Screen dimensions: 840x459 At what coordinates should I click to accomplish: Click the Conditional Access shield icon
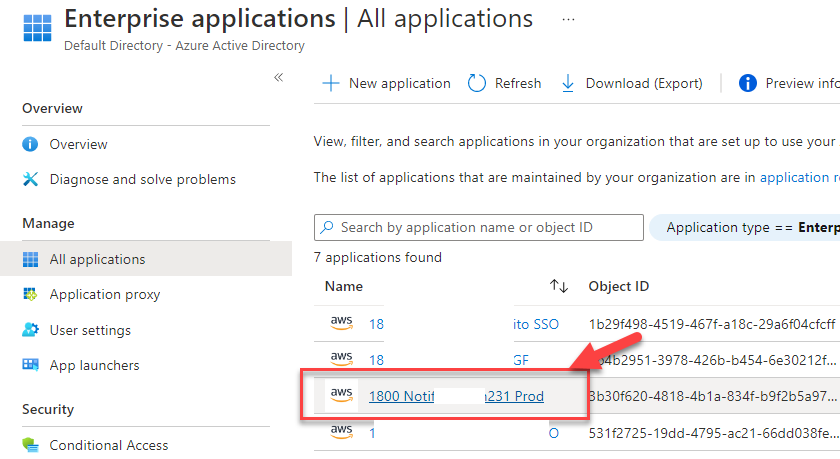[x=31, y=445]
